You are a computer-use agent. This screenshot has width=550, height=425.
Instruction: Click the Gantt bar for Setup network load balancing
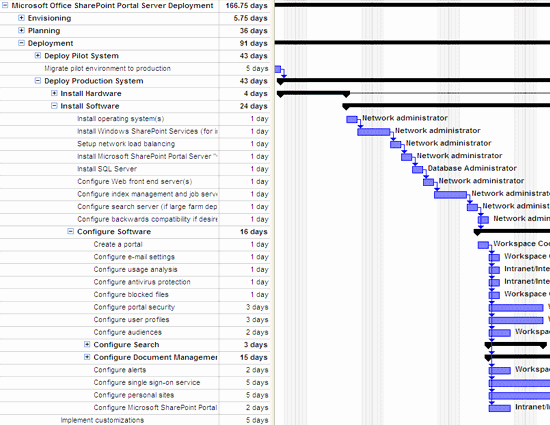click(396, 144)
